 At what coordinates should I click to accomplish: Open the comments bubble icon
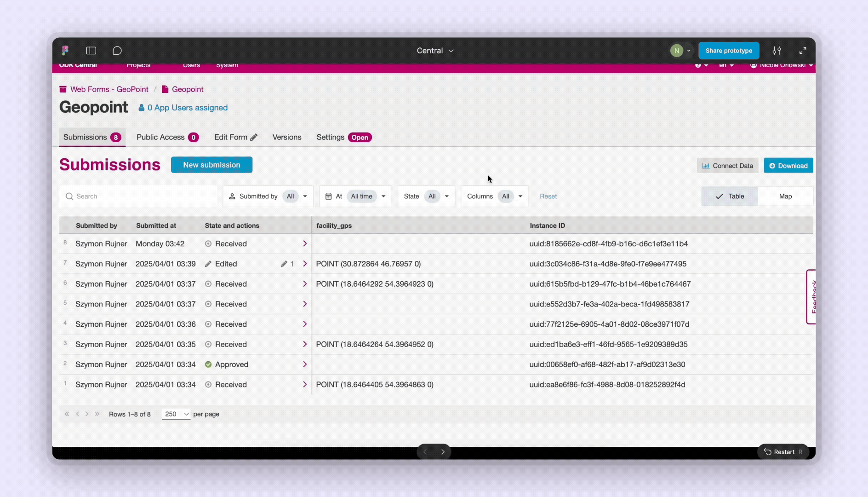117,51
